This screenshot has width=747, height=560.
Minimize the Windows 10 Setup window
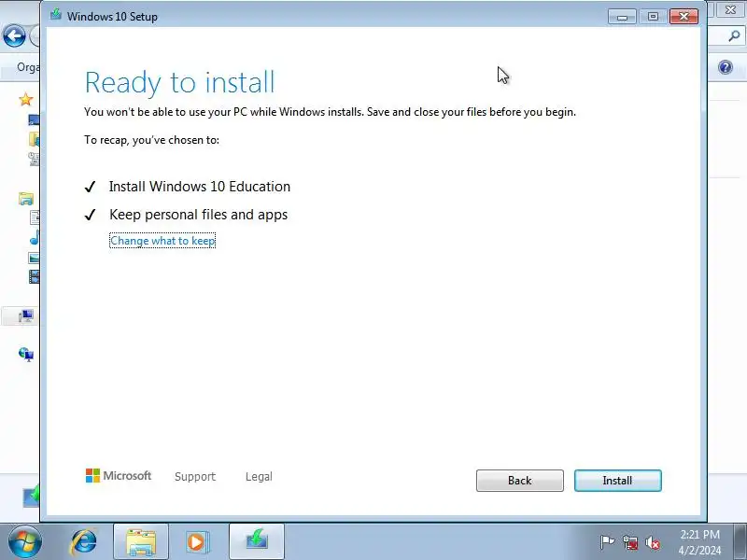coord(622,17)
